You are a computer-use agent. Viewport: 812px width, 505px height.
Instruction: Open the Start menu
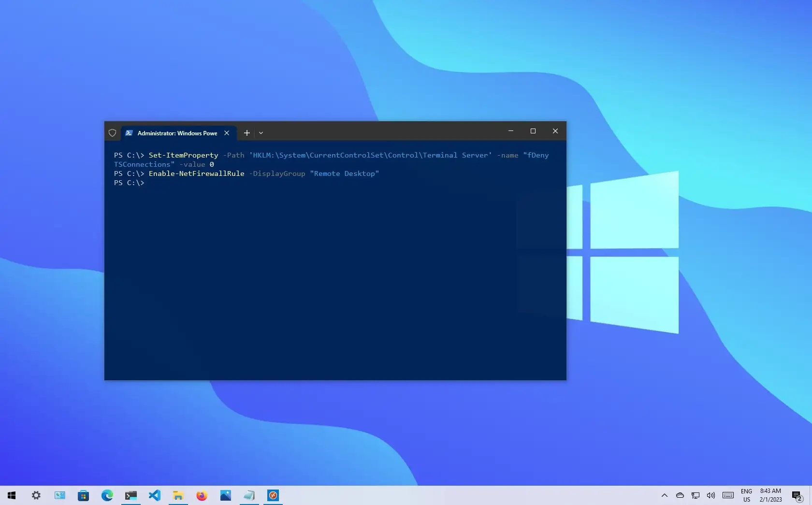12,495
